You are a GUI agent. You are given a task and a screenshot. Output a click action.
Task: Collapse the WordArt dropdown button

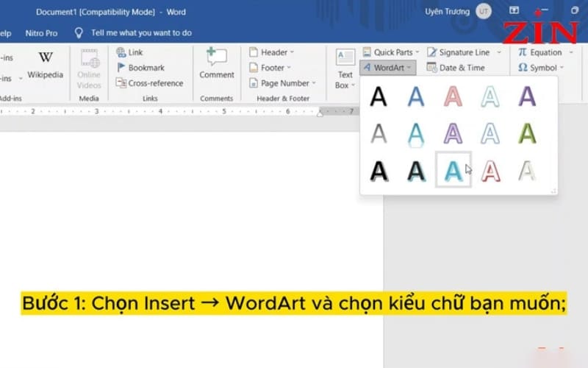click(x=388, y=68)
